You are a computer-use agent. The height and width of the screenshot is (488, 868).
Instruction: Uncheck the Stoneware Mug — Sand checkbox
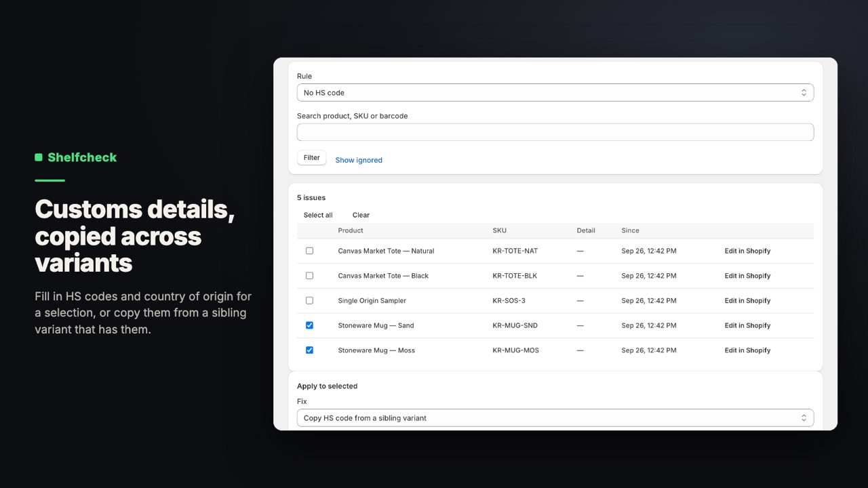309,325
